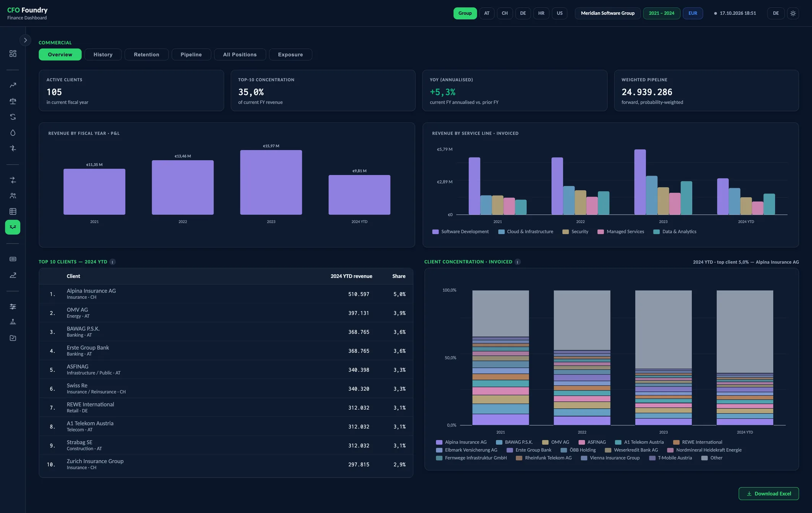Open the EUR currency selector
The width and height of the screenshot is (812, 513).
693,13
